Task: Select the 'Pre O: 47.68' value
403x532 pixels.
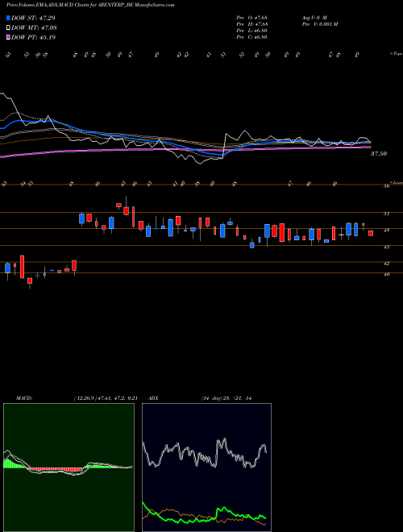Action: (x=252, y=18)
